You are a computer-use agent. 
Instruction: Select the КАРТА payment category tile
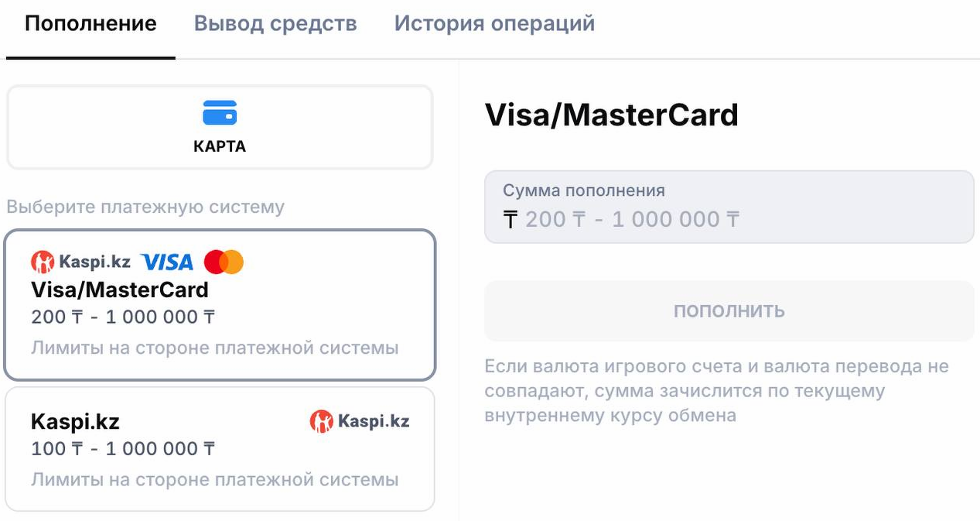click(x=219, y=127)
